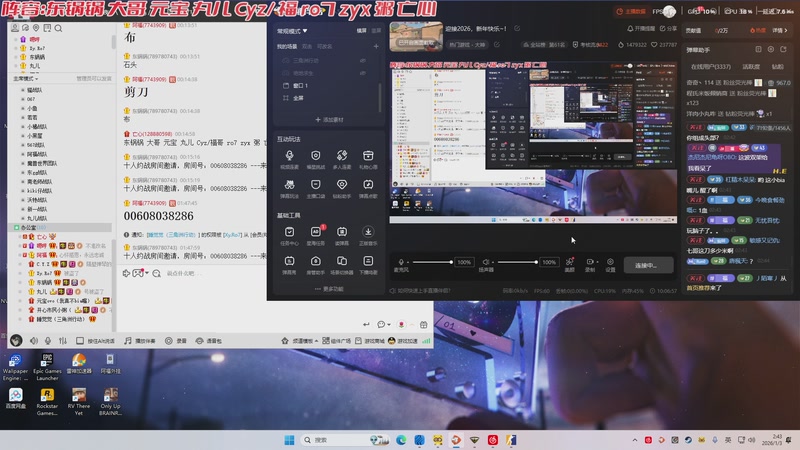Viewport: 800px width, 450px height.
Task: Open 弹幕点歌 music icon
Action: point(368,185)
